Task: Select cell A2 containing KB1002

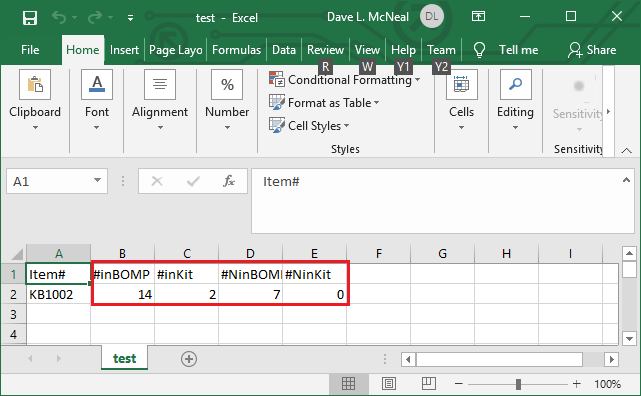Action: [58, 294]
